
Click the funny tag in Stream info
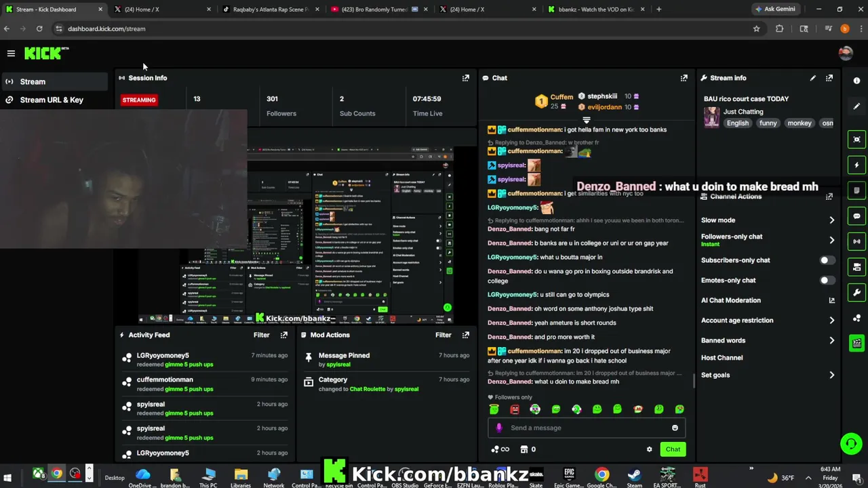(x=768, y=123)
